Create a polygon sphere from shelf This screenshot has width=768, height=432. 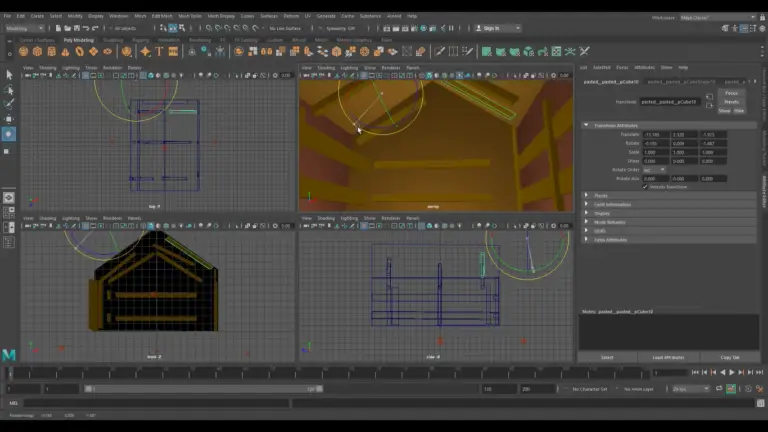[24, 51]
